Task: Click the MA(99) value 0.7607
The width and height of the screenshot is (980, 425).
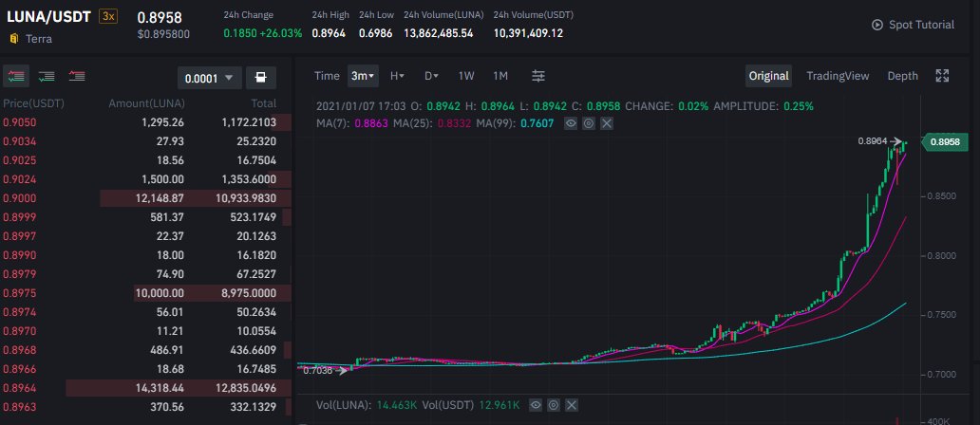Action: [537, 123]
